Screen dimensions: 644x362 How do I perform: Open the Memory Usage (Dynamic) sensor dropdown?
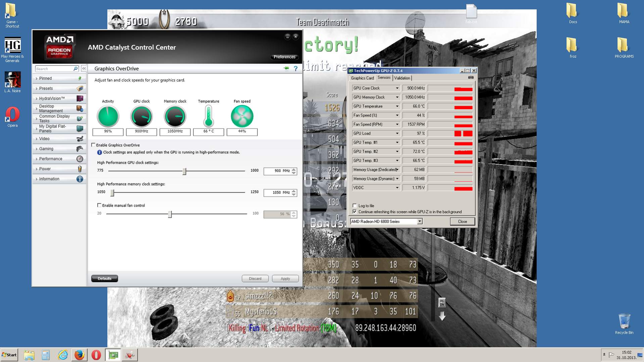click(x=397, y=179)
